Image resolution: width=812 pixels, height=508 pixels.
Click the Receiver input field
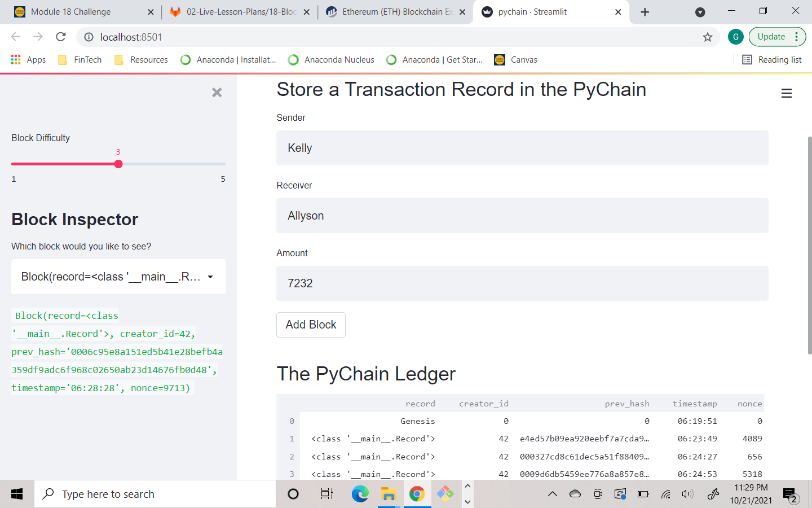tap(522, 216)
